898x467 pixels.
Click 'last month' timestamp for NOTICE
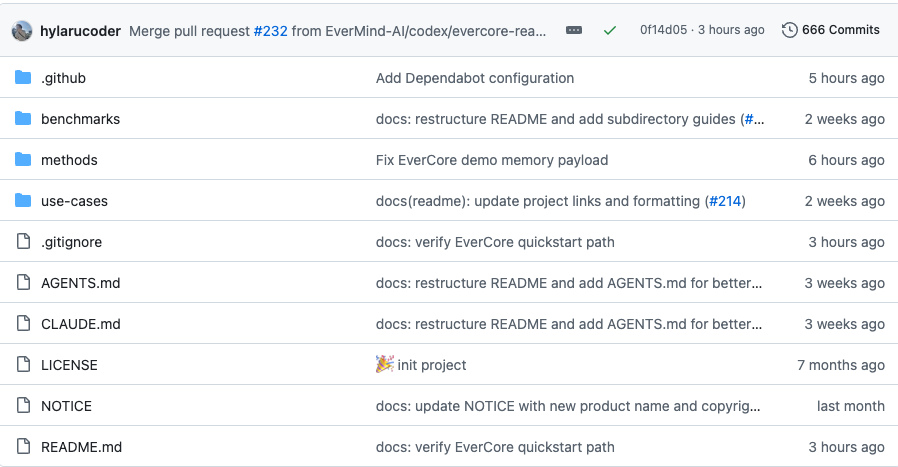coord(850,406)
